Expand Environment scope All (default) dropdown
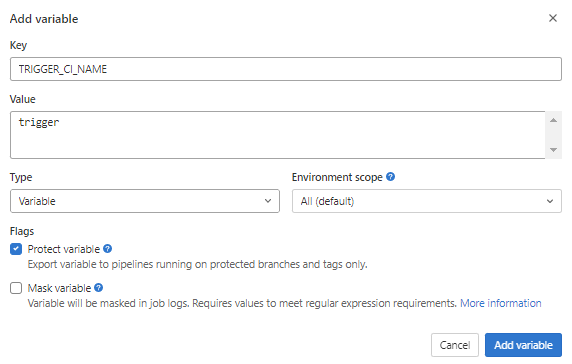 (x=426, y=201)
